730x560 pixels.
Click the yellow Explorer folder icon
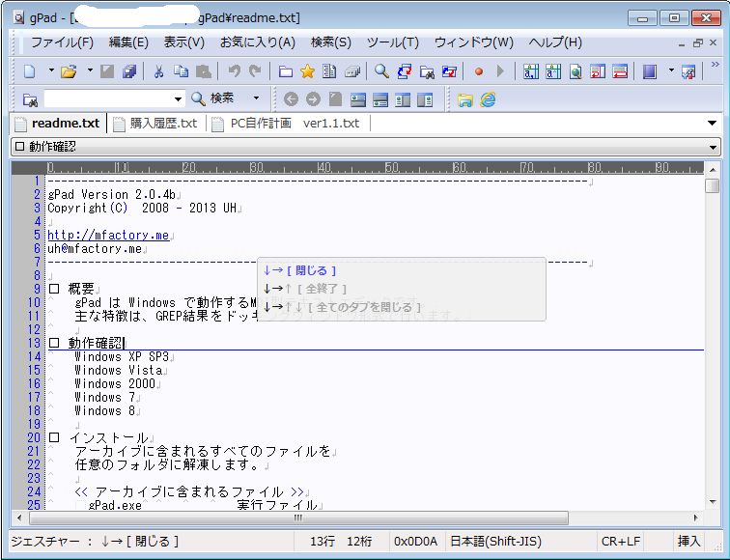(464, 99)
